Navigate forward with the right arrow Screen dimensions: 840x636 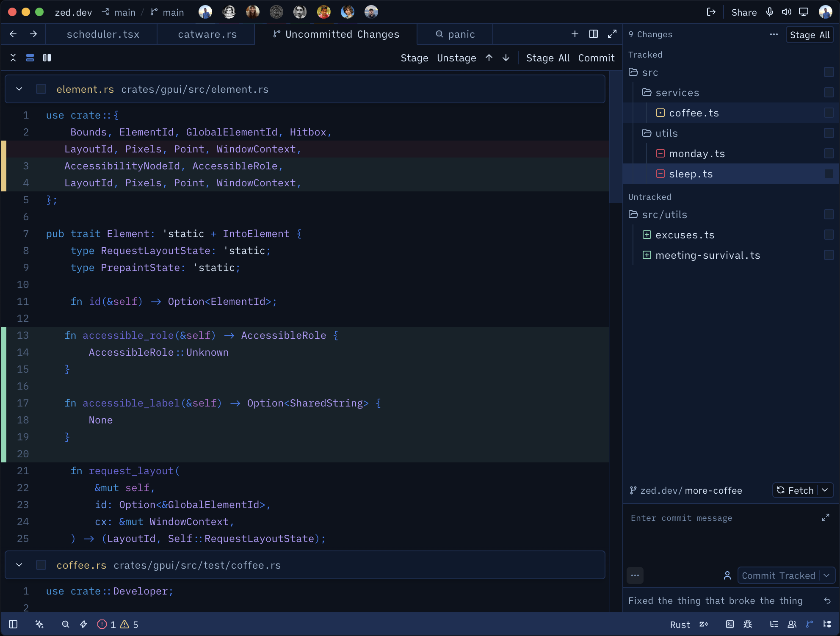click(33, 34)
